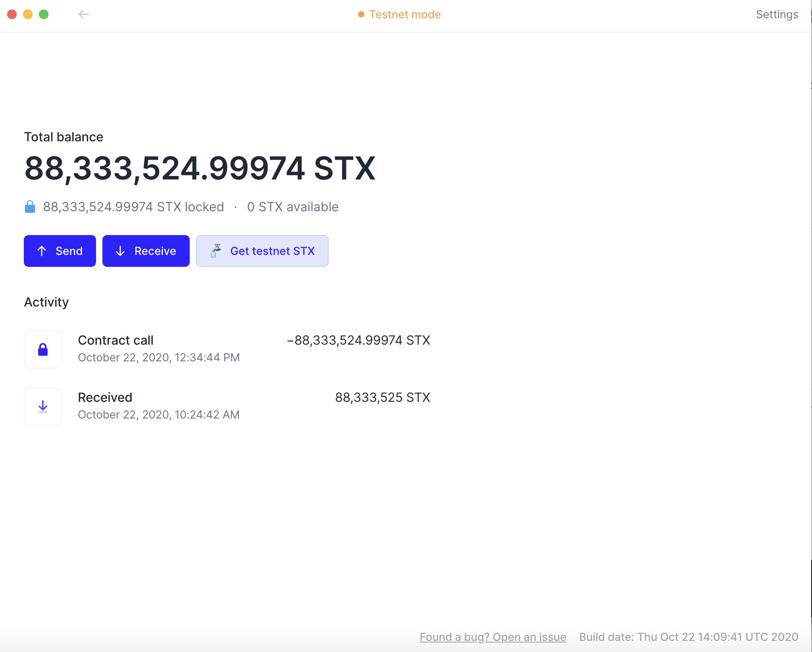Screen dimensions: 812x652
Task: Click the Received download arrow icon
Action: 43,407
